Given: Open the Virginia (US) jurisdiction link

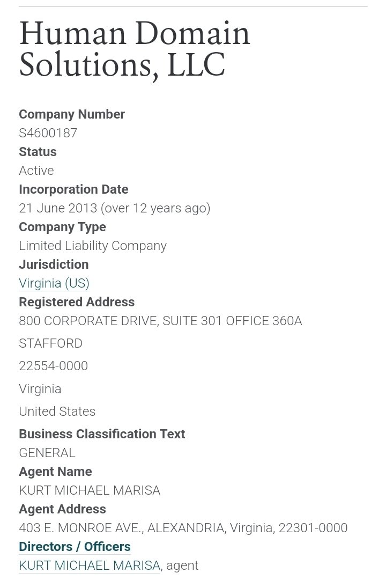Looking at the screenshot, I should [x=54, y=283].
